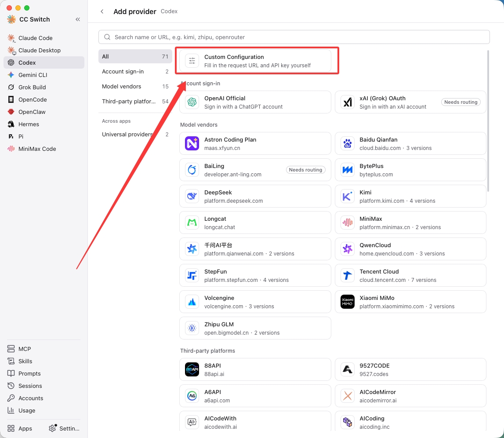The height and width of the screenshot is (438, 504).
Task: Filter by Third-party platforms category
Action: click(x=135, y=101)
